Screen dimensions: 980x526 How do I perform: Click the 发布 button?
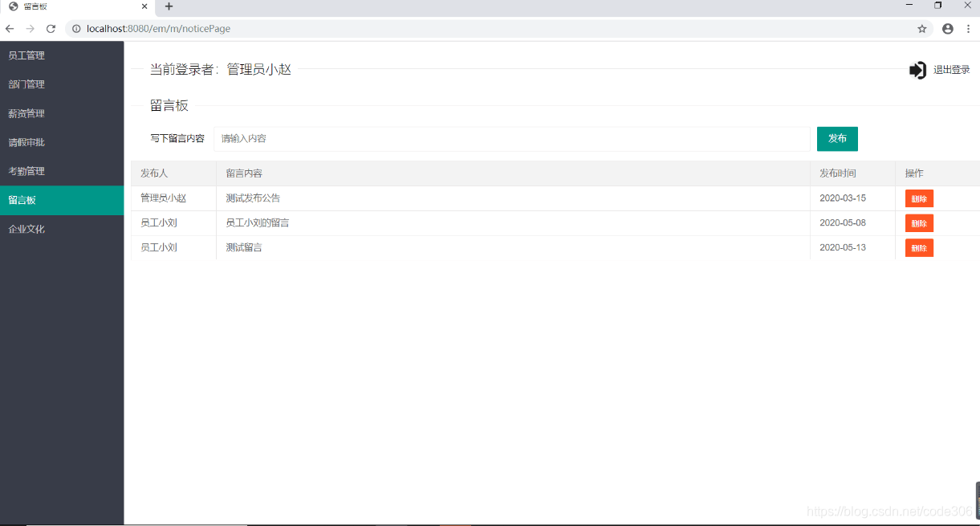tap(837, 139)
